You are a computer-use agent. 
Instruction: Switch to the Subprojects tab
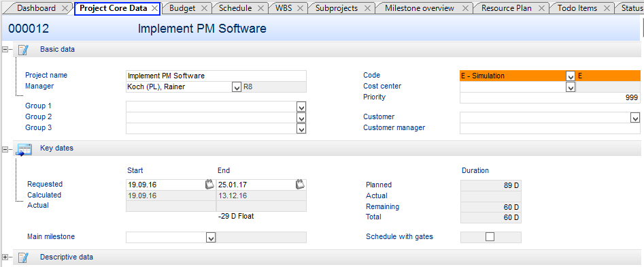click(337, 8)
